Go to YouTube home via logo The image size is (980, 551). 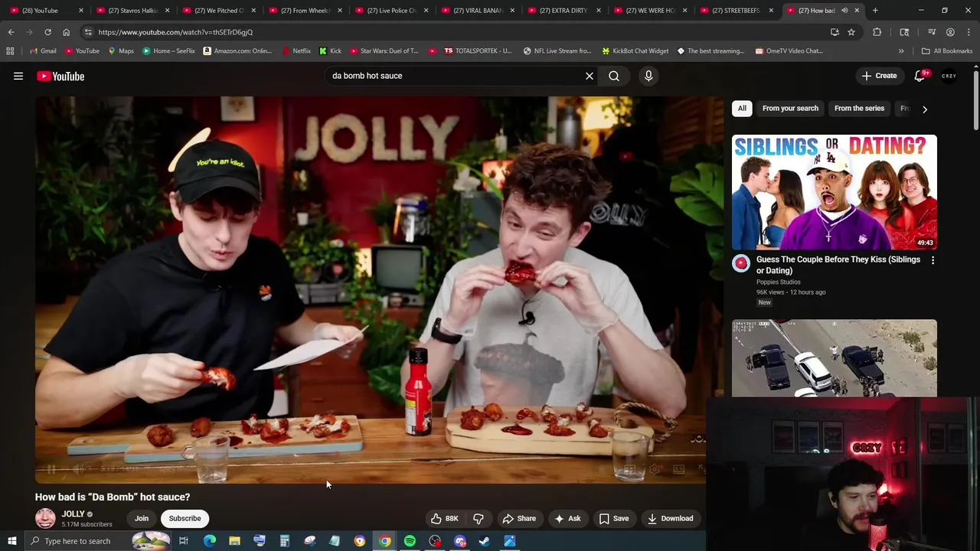coord(60,76)
